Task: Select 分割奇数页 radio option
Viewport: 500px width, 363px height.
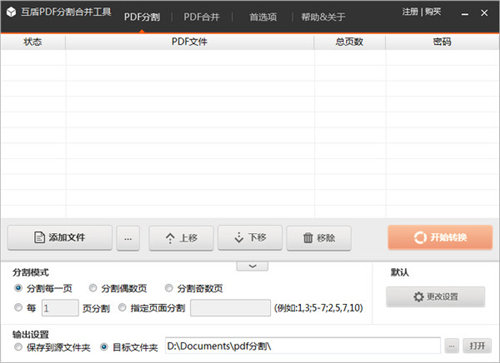Action: point(169,288)
